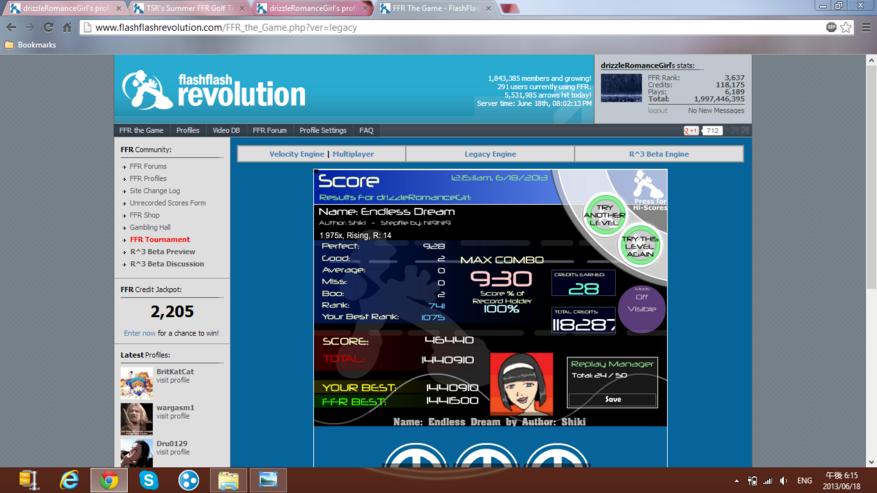Open Unrecorded Scores Form link

tap(167, 203)
